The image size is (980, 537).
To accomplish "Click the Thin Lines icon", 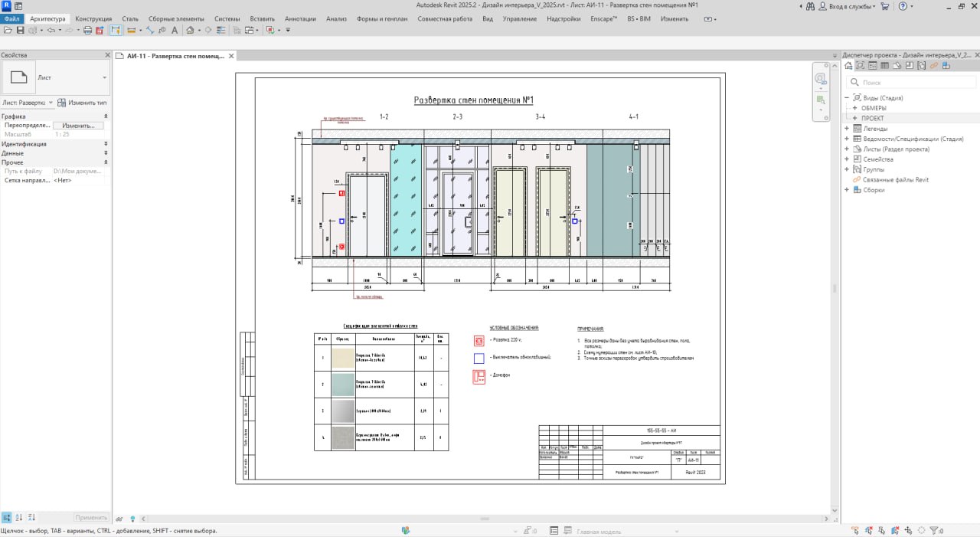I will tap(220, 31).
